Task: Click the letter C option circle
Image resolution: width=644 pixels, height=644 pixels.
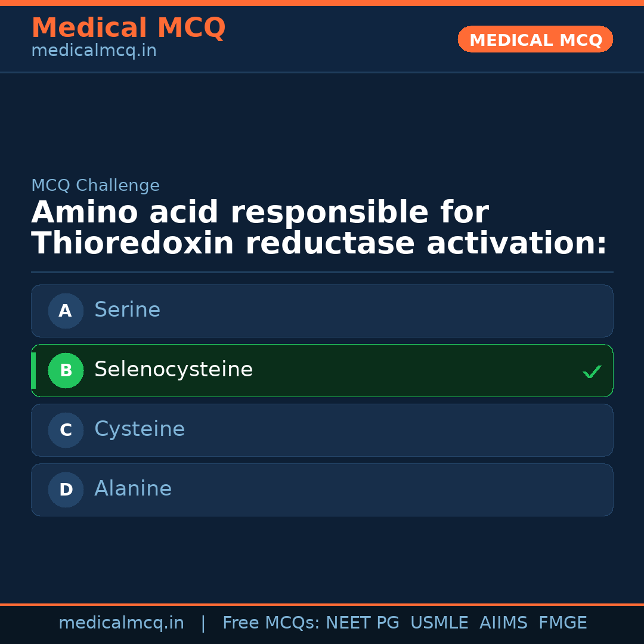Action: 66,430
